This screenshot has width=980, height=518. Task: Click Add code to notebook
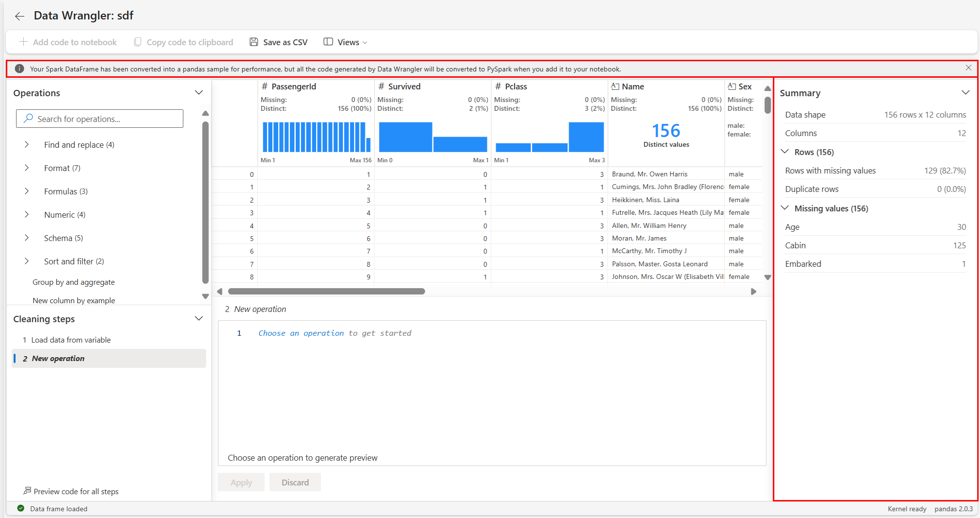tap(68, 42)
